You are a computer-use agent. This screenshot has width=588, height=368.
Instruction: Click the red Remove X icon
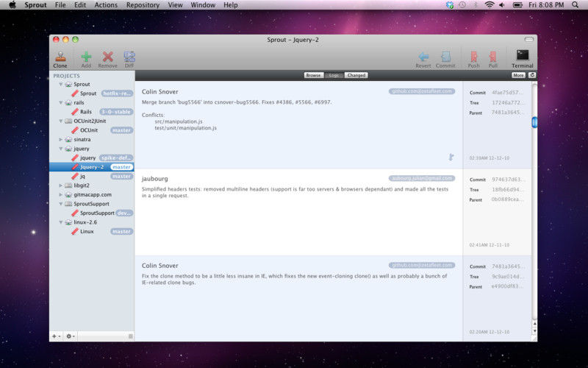click(x=107, y=57)
